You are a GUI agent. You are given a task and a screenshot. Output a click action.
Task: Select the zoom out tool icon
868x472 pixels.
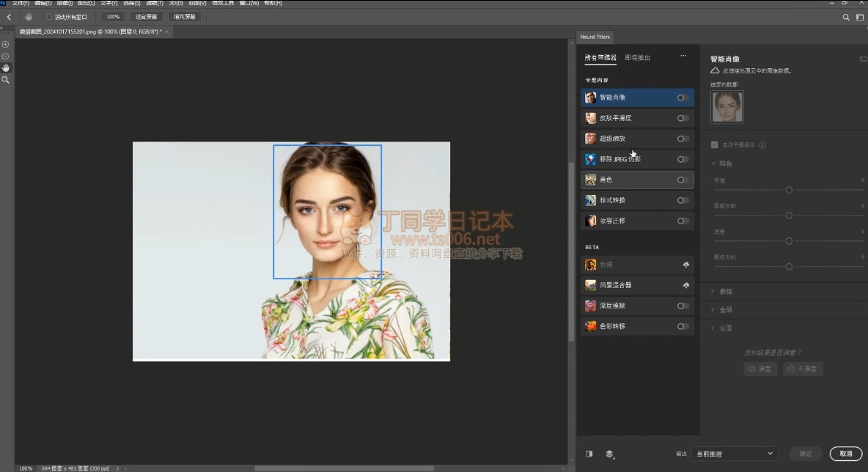click(5, 56)
